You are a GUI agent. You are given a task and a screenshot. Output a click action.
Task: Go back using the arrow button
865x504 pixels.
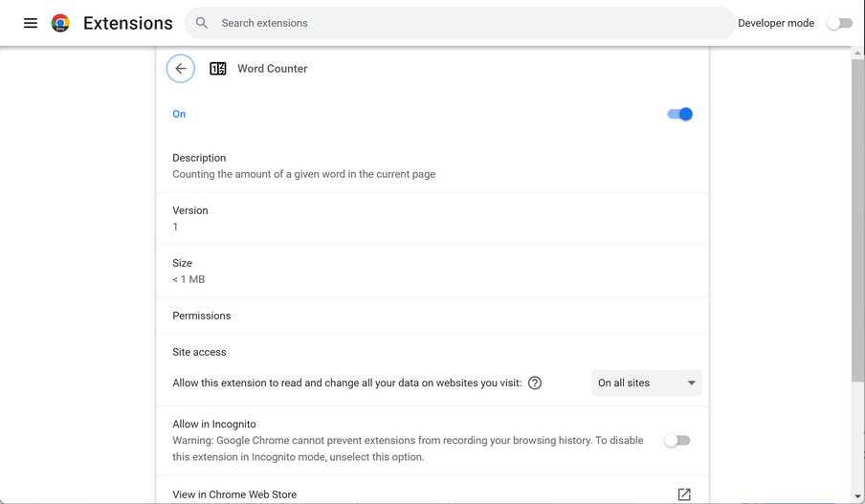(x=181, y=69)
